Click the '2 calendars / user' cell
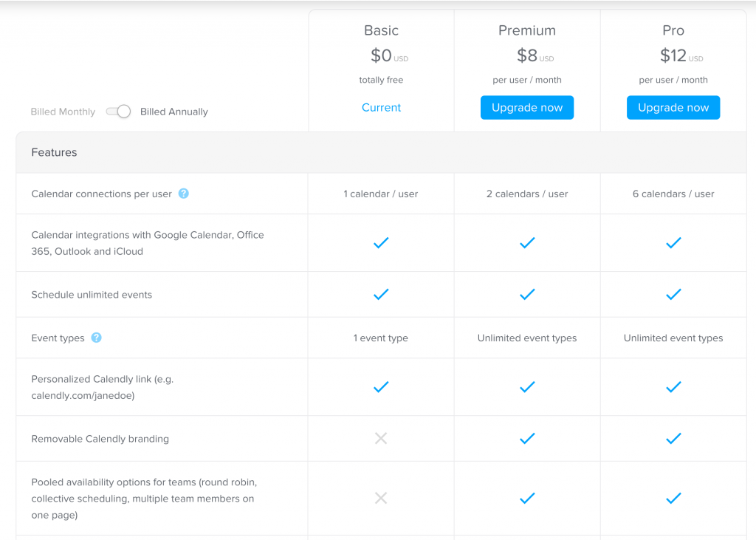 pyautogui.click(x=527, y=194)
